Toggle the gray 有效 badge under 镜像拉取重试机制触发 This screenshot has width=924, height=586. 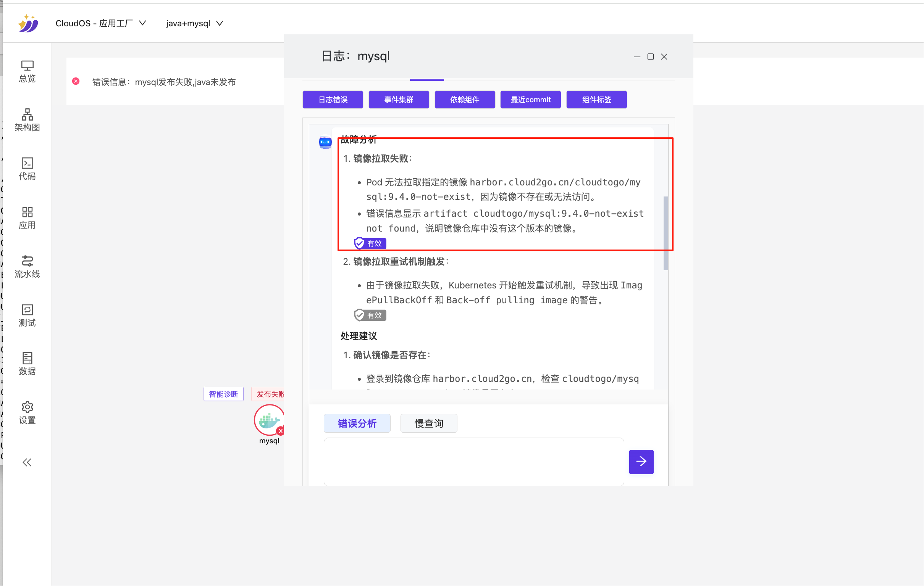(370, 315)
